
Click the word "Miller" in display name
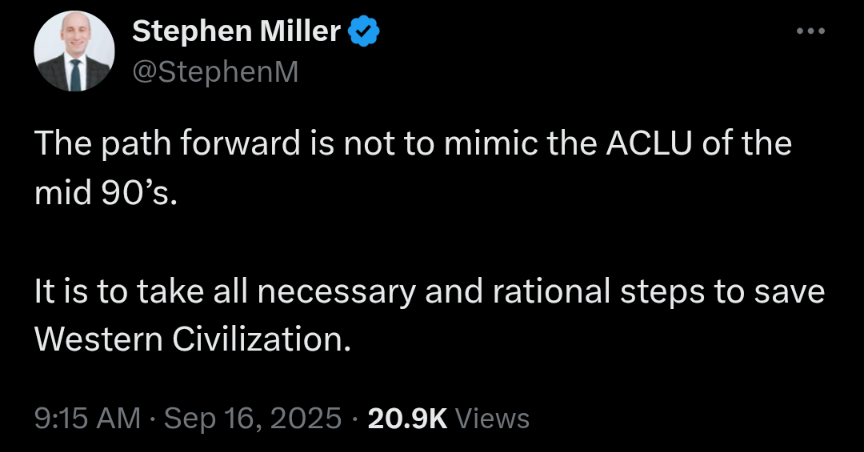coord(300,30)
